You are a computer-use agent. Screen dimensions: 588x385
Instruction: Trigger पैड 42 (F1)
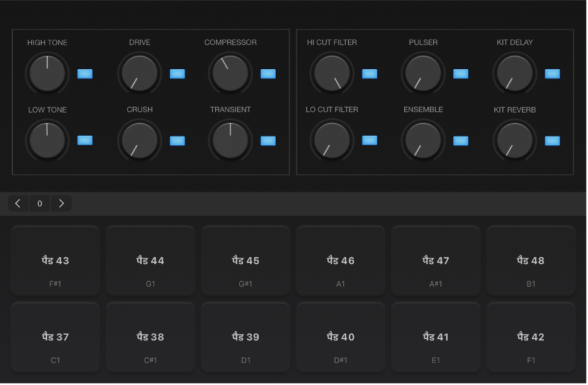(x=531, y=337)
